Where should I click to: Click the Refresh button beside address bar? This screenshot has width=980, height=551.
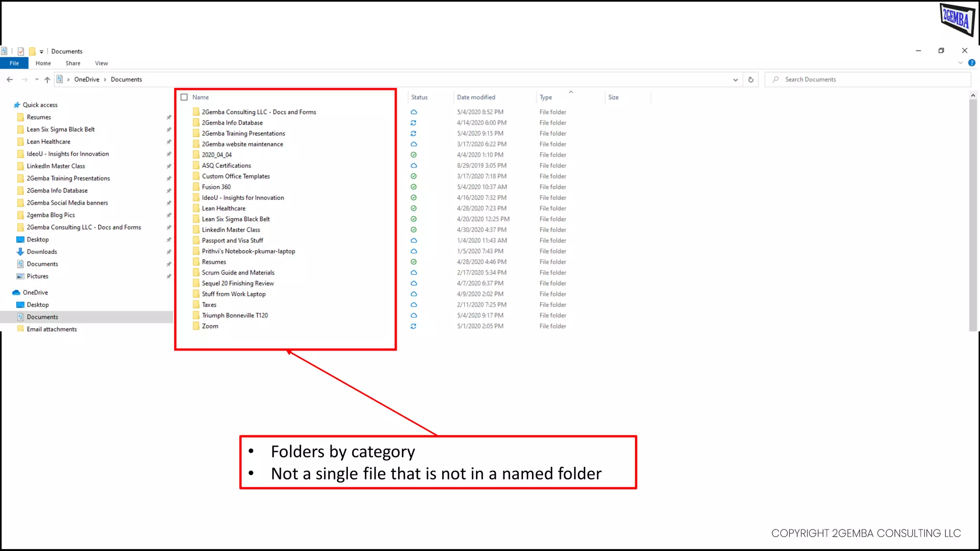point(751,80)
